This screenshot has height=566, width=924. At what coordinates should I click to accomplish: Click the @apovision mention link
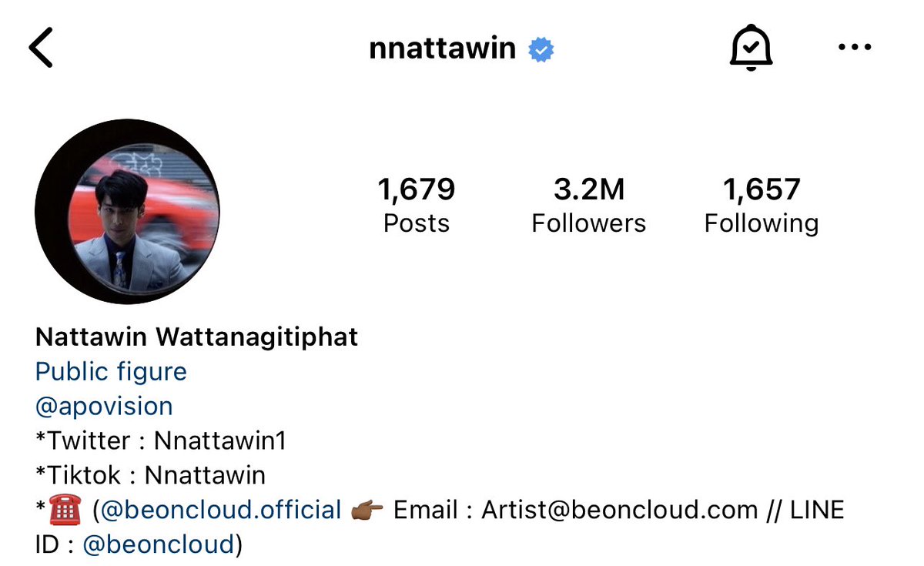104,407
